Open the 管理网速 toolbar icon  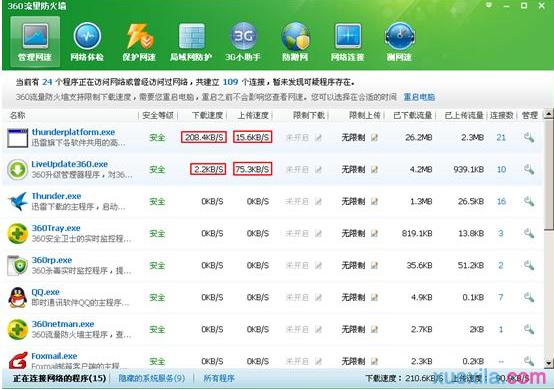tap(35, 41)
